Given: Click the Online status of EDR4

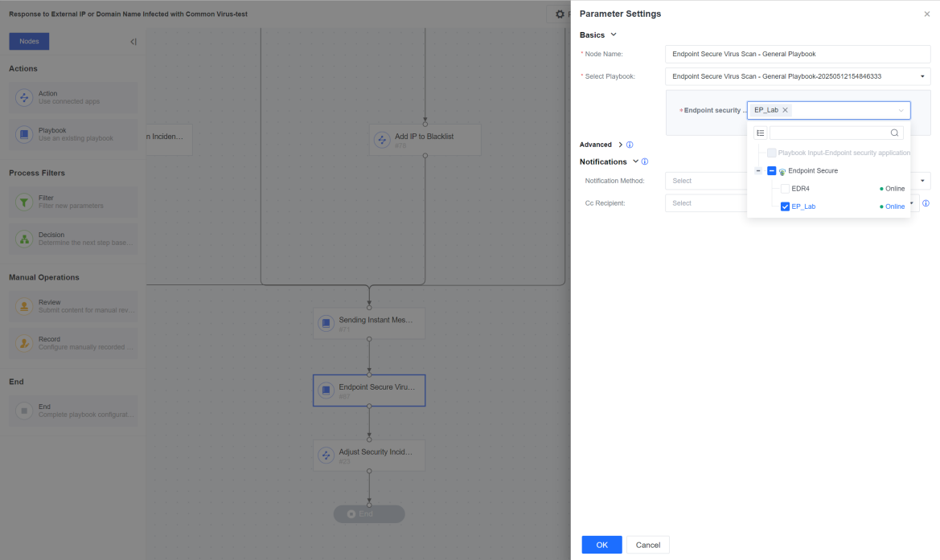Looking at the screenshot, I should tap(892, 189).
